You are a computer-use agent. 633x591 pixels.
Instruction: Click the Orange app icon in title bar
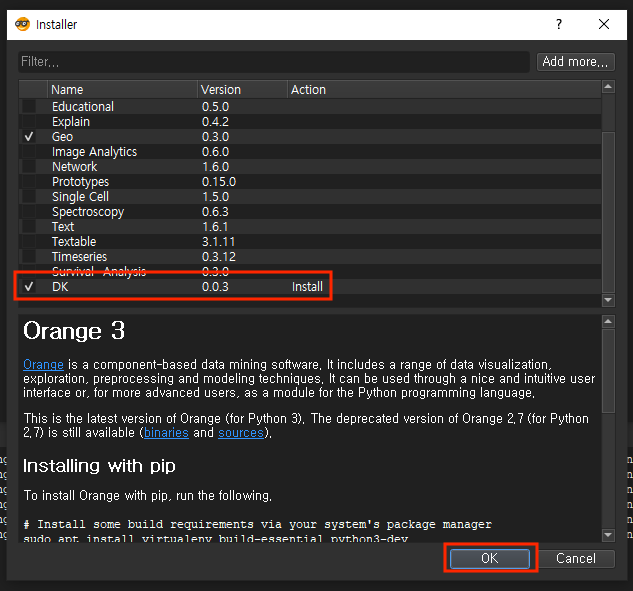(23, 24)
